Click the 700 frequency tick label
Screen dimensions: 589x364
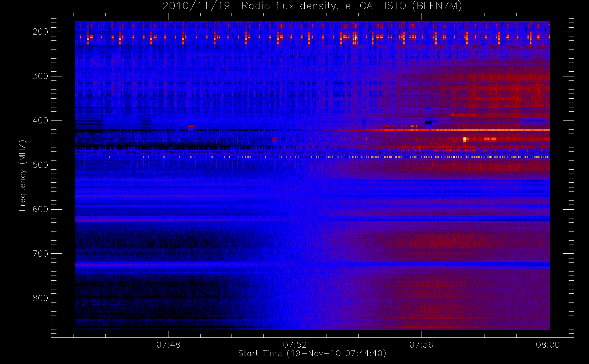(x=40, y=254)
